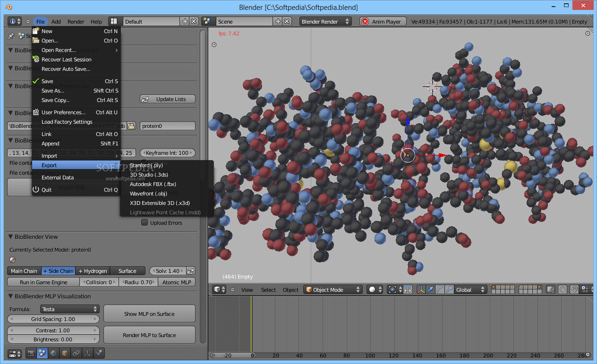Open the Object properties tab cube icon
The height and width of the screenshot is (364, 597).
tap(65, 353)
